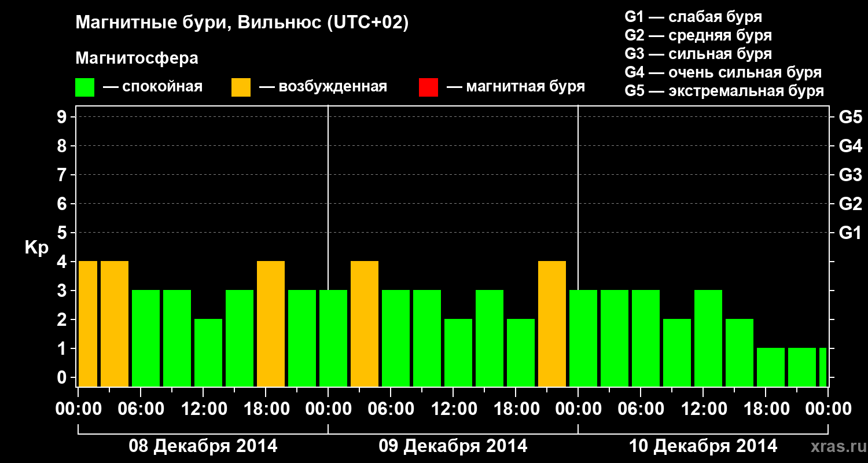Click the orange bar at 18:00 on 08 December
Viewport: 868px width, 463px height.
(271, 324)
